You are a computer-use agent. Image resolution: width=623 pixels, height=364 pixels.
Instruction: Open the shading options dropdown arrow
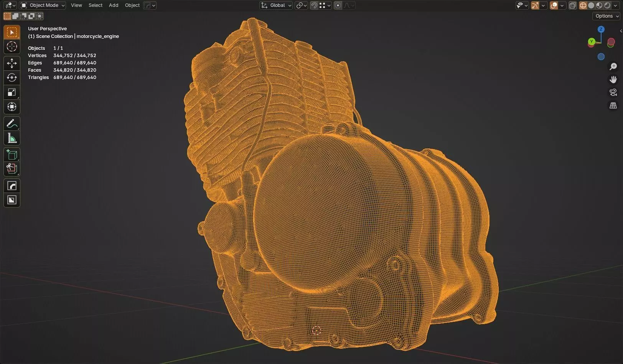click(x=616, y=5)
